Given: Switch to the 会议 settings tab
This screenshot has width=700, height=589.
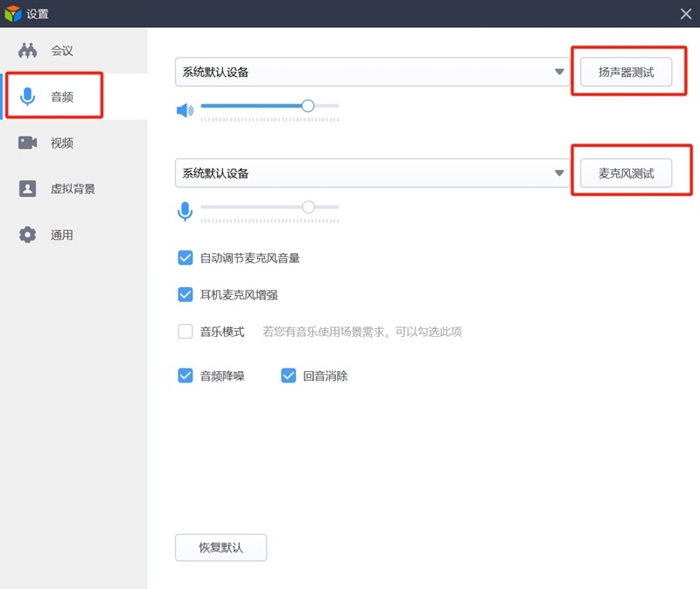Looking at the screenshot, I should tap(27, 50).
